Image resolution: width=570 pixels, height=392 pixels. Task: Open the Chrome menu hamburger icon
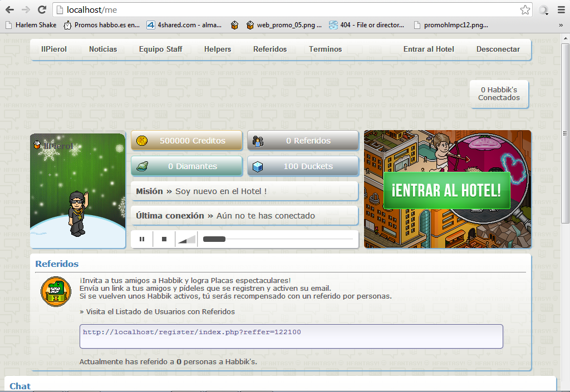click(561, 10)
